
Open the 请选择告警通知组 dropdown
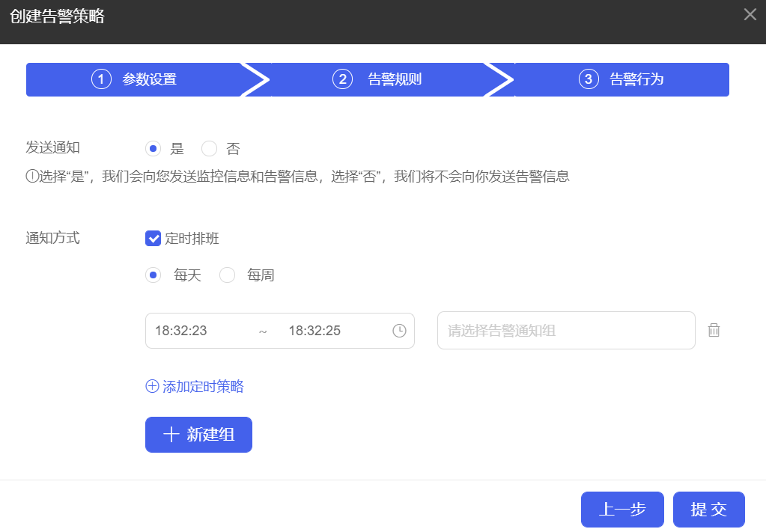coord(566,331)
